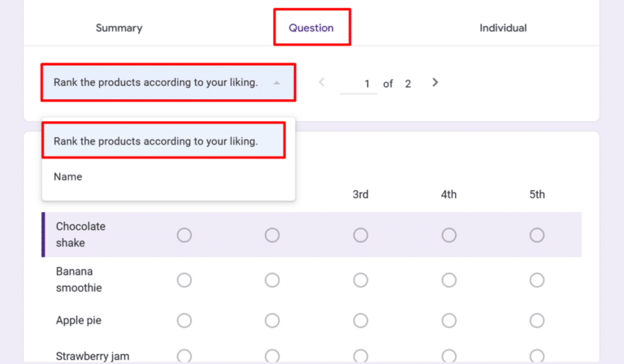624x364 pixels.
Task: Select 5th for Apple pie
Action: (537, 320)
